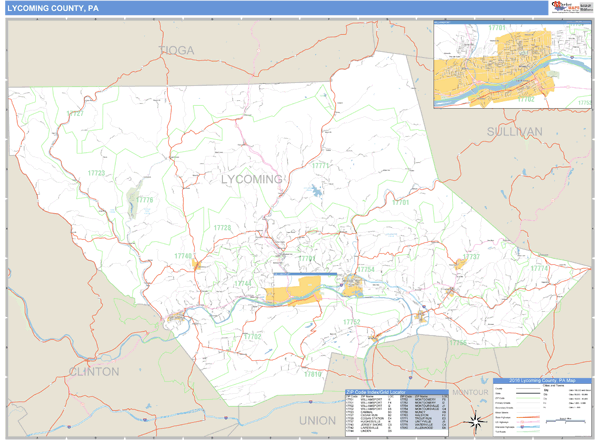
Task: Click the blue lake below the 17771 label
Action: click(x=316, y=190)
